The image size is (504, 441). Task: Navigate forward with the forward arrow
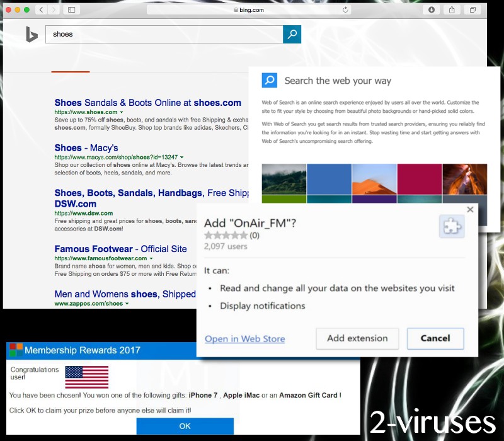coord(53,9)
